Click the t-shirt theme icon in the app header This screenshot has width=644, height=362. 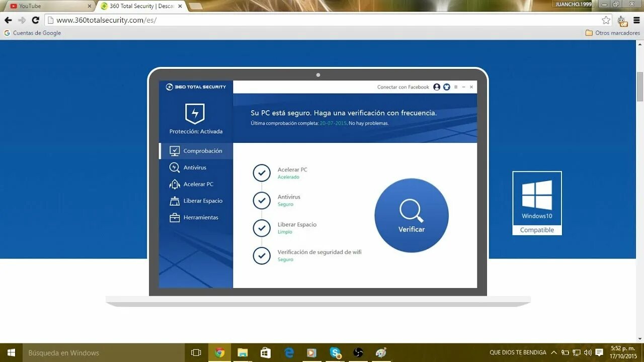(x=446, y=87)
